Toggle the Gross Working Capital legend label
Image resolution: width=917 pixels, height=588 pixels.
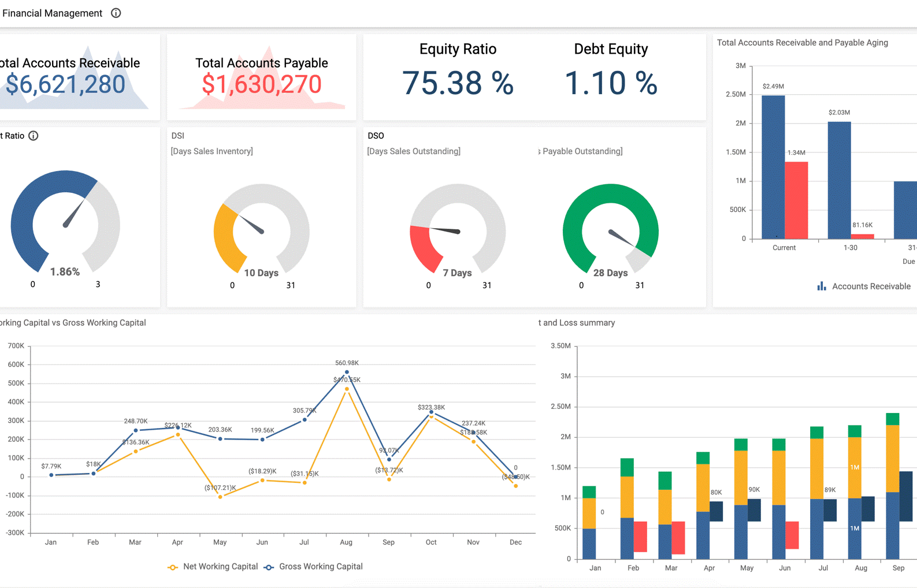[x=321, y=567]
